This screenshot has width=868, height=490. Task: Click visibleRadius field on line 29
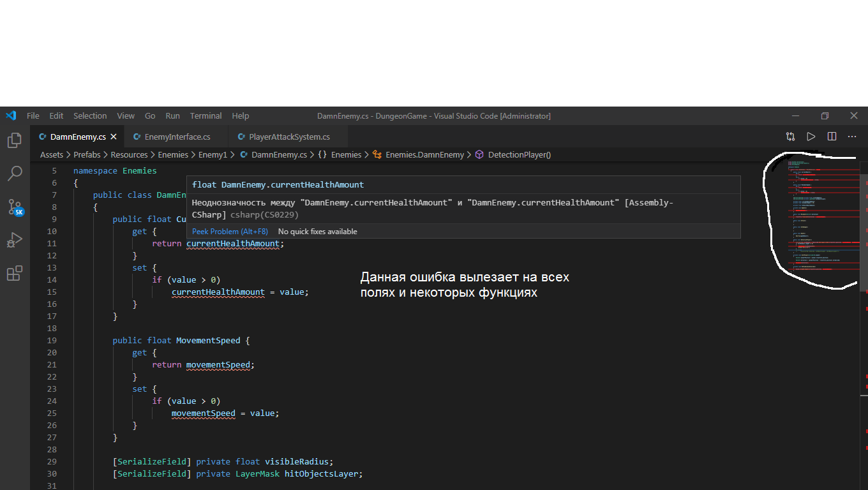point(297,461)
